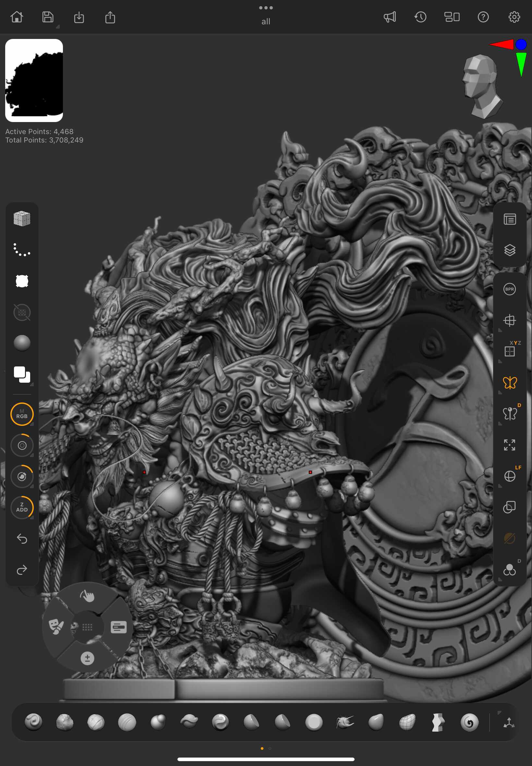532x766 pixels.
Task: Click the BPR render button
Action: tap(509, 289)
